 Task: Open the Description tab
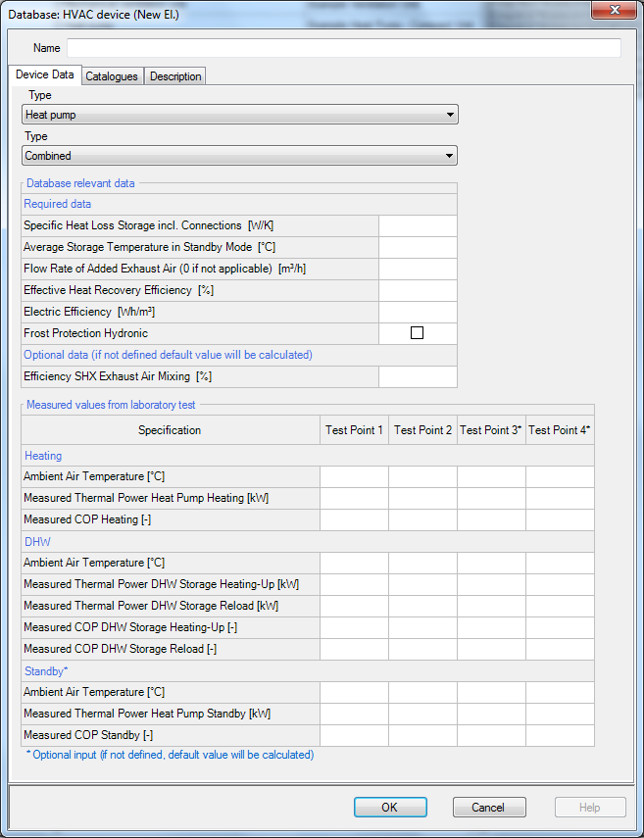tap(175, 76)
